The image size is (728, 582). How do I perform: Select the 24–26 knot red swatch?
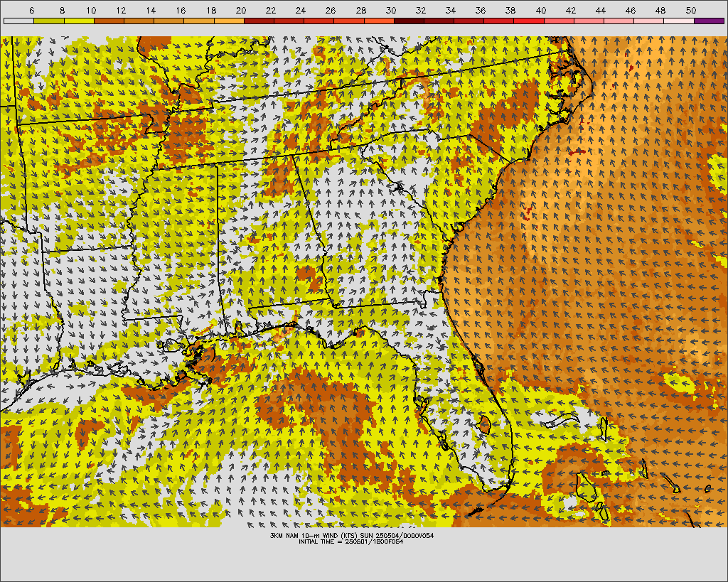pos(319,21)
